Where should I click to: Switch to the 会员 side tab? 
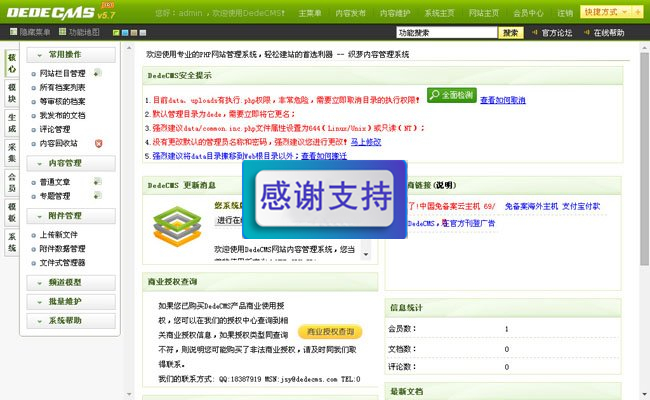12,182
